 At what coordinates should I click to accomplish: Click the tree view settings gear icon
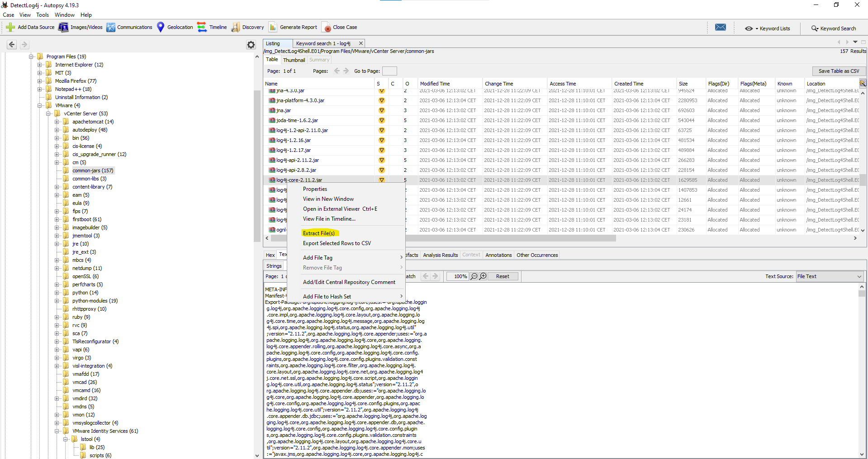251,44
